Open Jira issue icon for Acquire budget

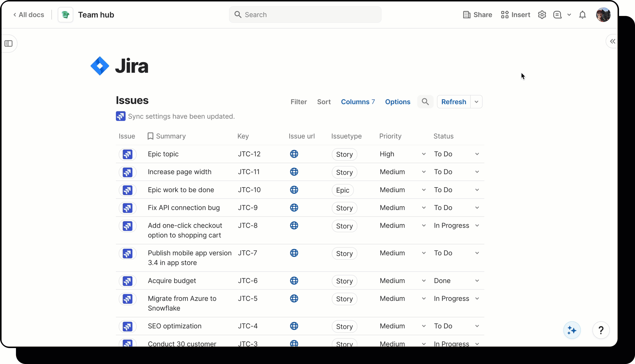click(127, 281)
